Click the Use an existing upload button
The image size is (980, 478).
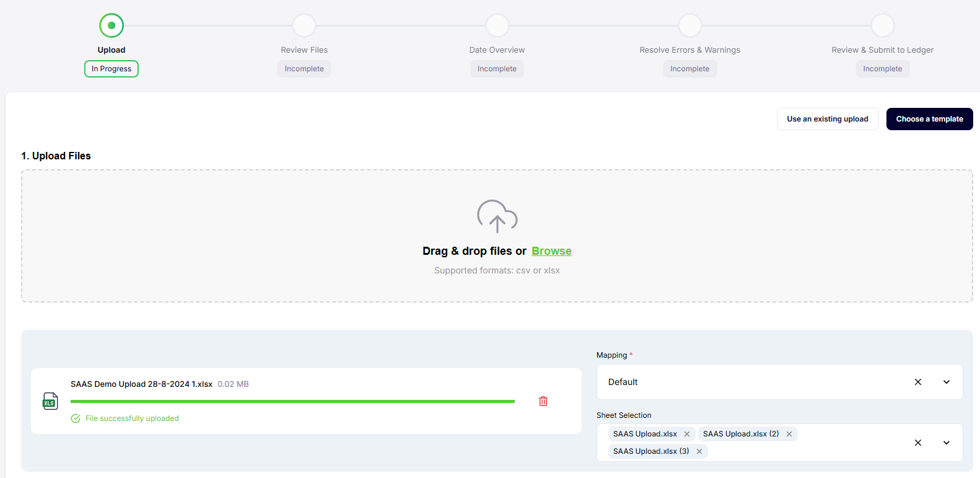click(828, 119)
